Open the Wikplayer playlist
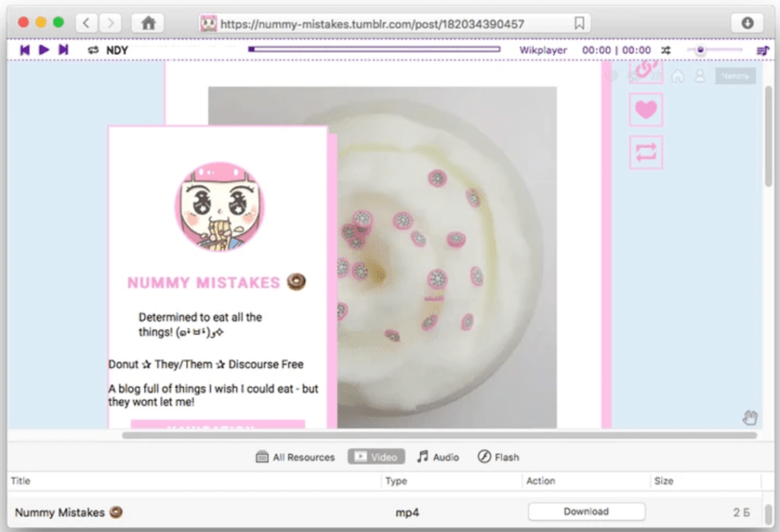 [x=762, y=50]
